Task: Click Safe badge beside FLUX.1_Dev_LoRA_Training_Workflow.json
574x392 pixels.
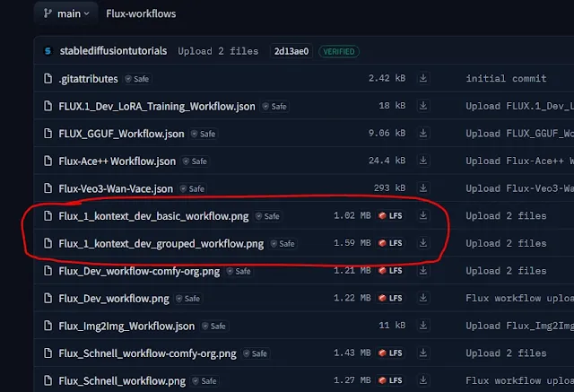Action: pyautogui.click(x=275, y=107)
